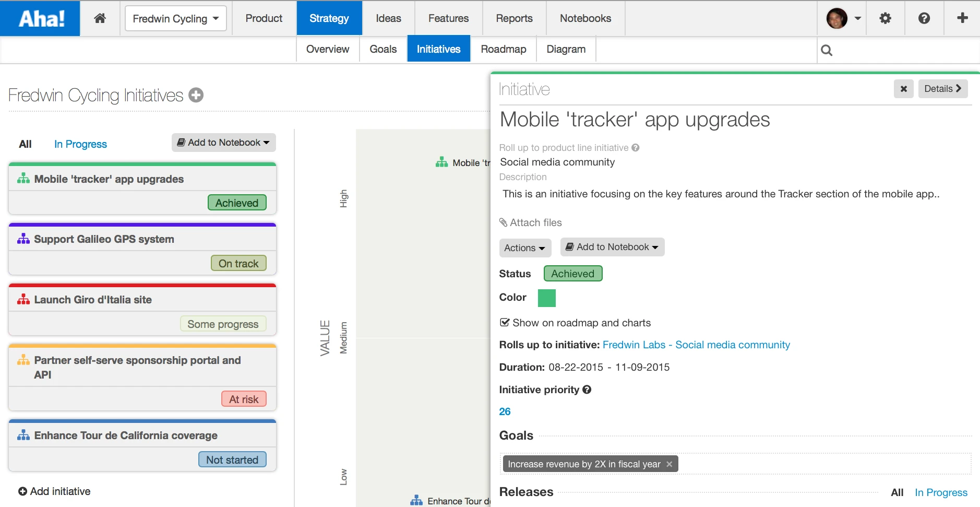
Task: Go to the Aha! logo home
Action: (x=40, y=18)
